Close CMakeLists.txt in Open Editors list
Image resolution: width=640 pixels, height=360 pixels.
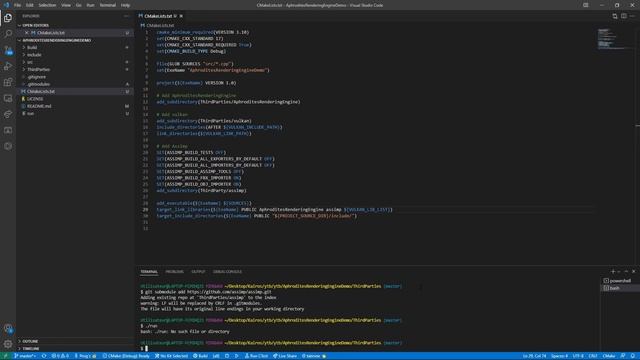27,33
